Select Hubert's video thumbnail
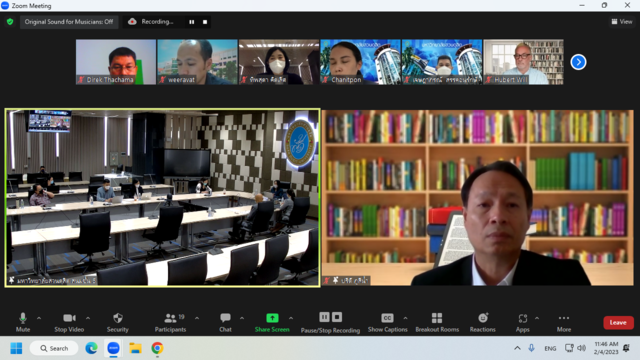 (x=523, y=62)
